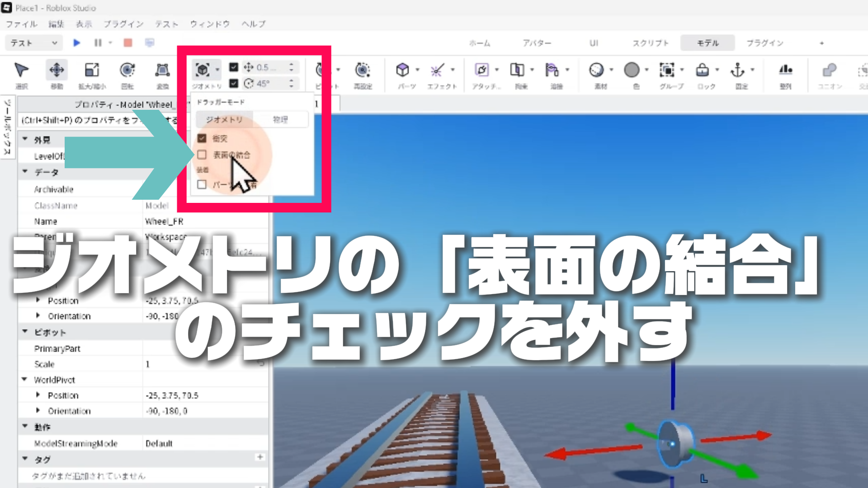Open the テスト mode dropdown
The height and width of the screenshot is (488, 868).
point(33,43)
